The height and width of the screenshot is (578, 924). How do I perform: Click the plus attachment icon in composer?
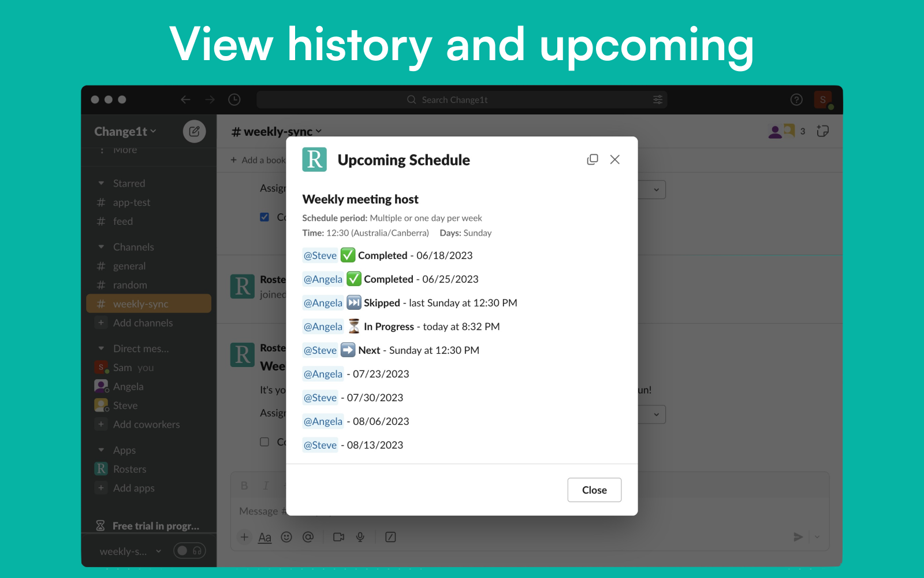tap(245, 537)
